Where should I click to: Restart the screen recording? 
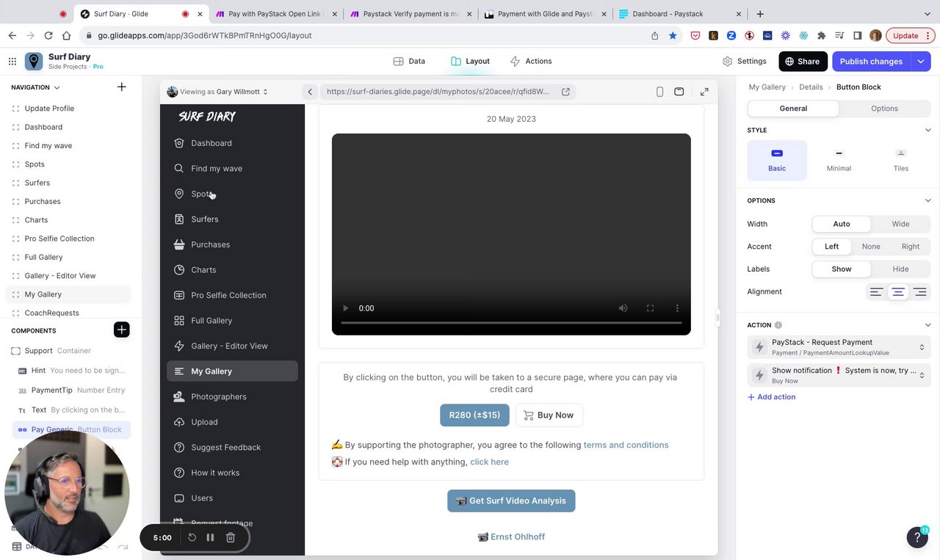point(192,537)
